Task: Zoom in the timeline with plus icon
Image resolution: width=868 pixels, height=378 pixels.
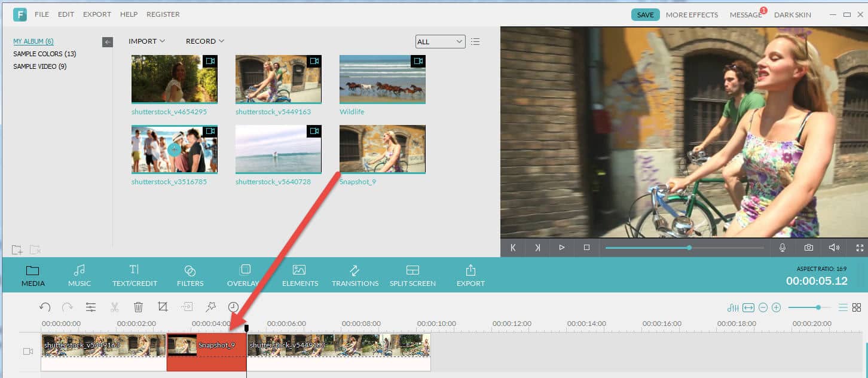Action: click(x=776, y=307)
